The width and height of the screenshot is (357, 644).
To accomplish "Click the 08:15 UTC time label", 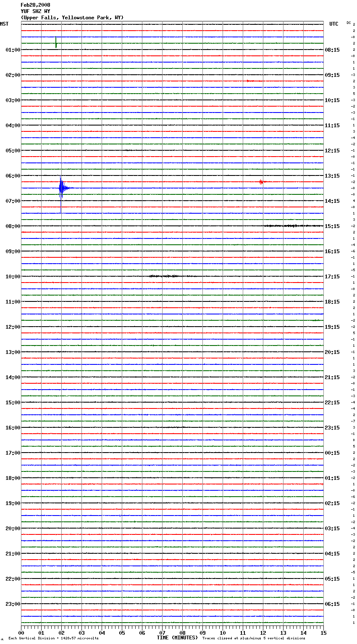I will pos(332,50).
